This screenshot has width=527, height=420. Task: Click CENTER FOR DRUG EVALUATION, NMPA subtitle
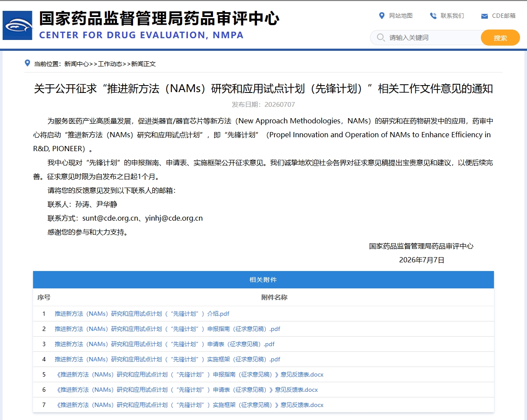point(141,35)
